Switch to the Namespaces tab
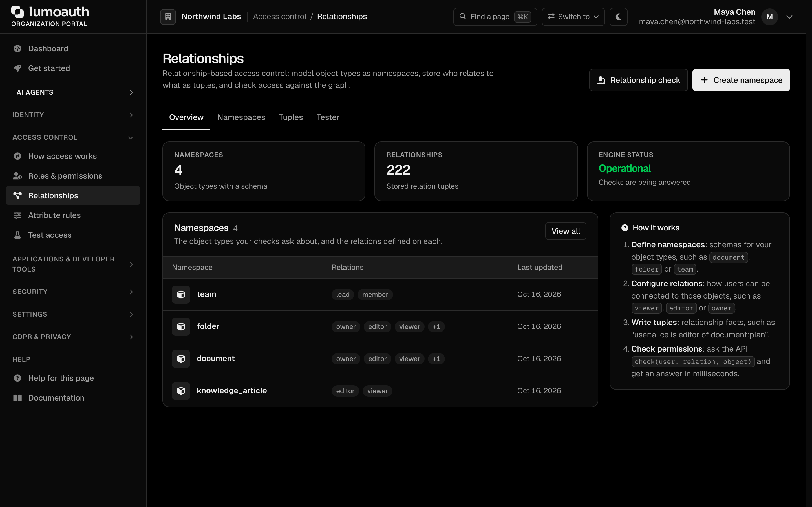This screenshot has width=812, height=507. [241, 117]
